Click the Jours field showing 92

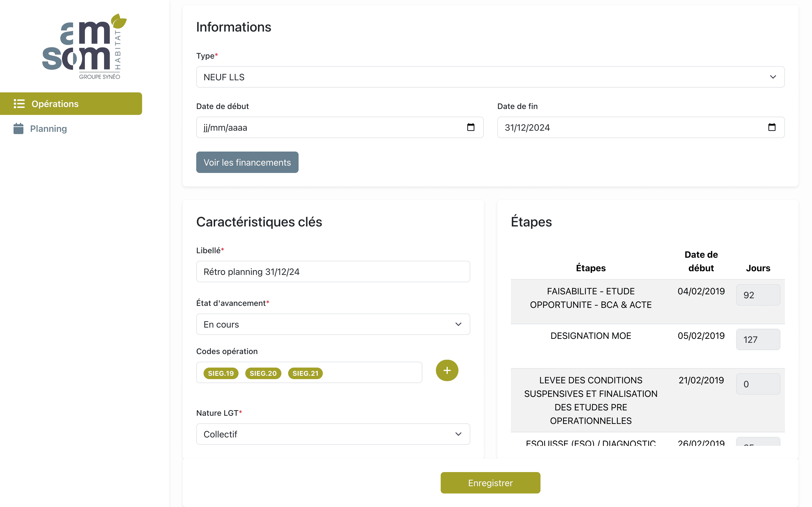pyautogui.click(x=758, y=295)
